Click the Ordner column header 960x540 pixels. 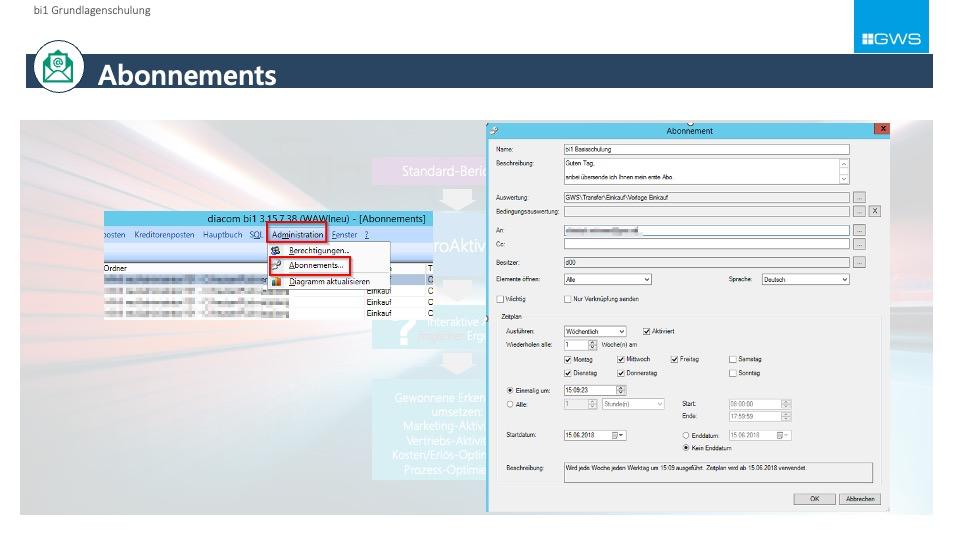coord(115,268)
